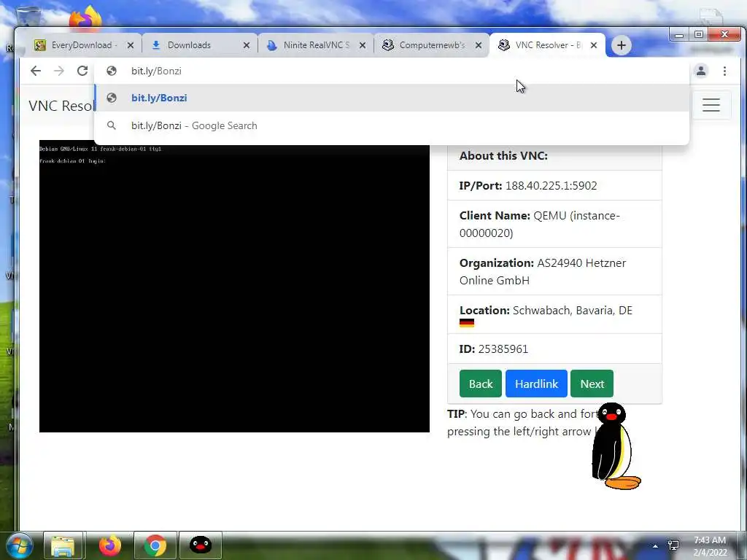Viewport: 747px width, 560px height.
Task: Open the Windows Start button
Action: 18,545
